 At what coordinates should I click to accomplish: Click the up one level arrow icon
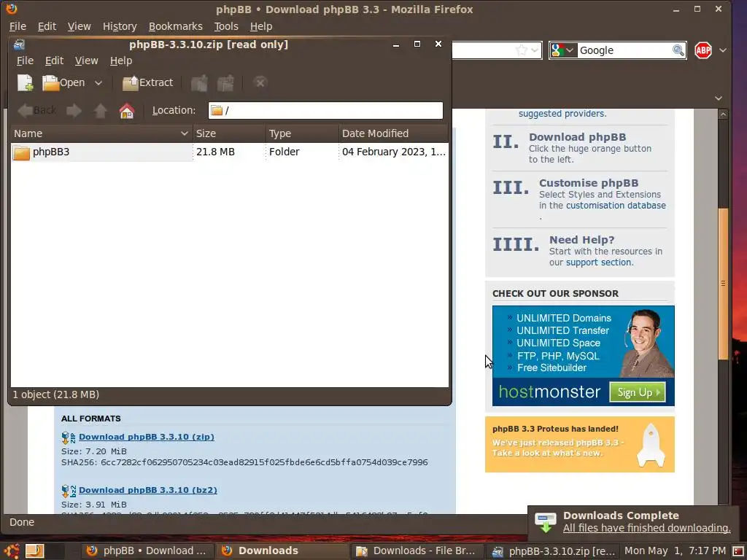(x=100, y=111)
